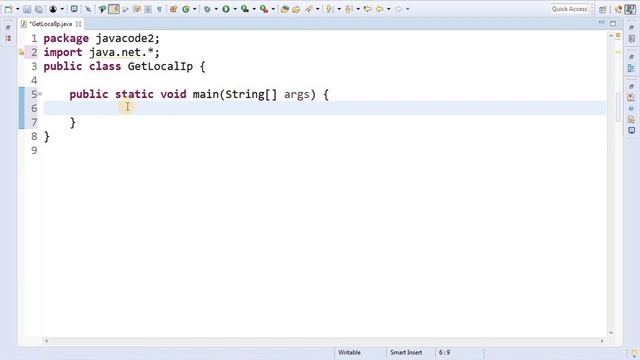Toggle the Word Wrap toolbar icon
Screen dimensions: 640x360
pos(125,9)
